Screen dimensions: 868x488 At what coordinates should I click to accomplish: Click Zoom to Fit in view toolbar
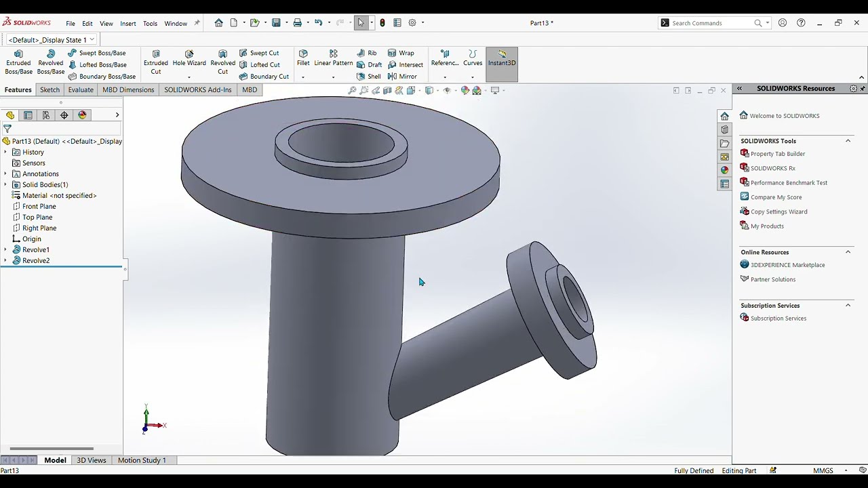(x=352, y=90)
